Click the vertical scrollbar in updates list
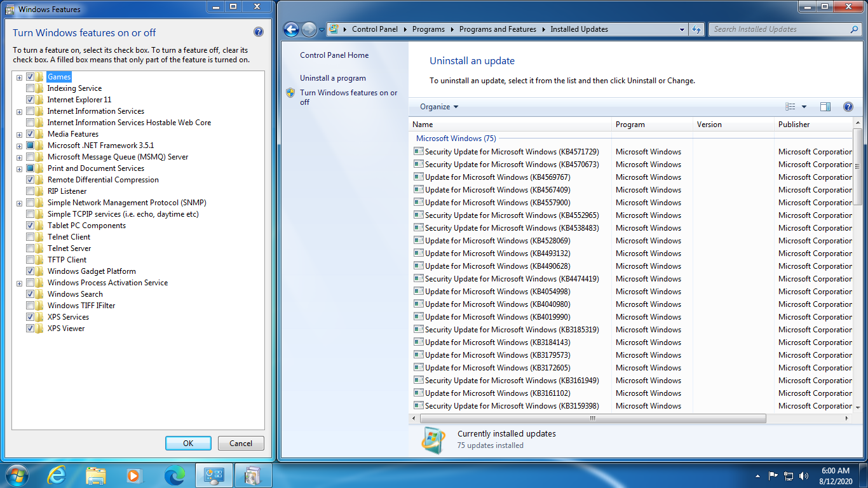Screen dimensions: 868x488 tap(858, 165)
